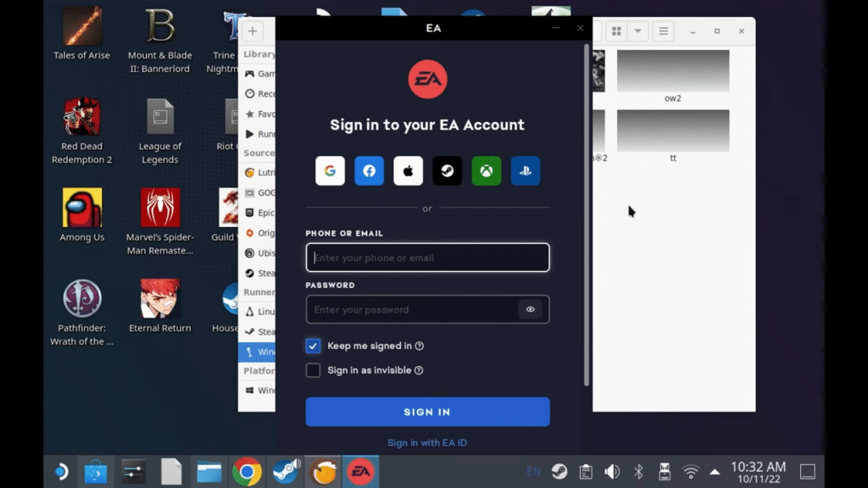Sign in with Facebook icon
This screenshot has width=868, height=488.
point(370,170)
